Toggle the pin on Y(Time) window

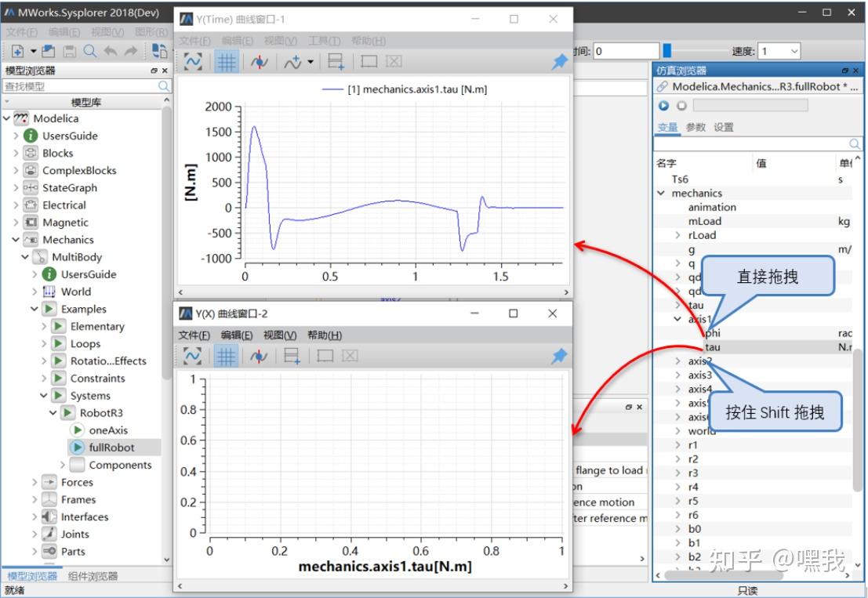click(x=559, y=62)
